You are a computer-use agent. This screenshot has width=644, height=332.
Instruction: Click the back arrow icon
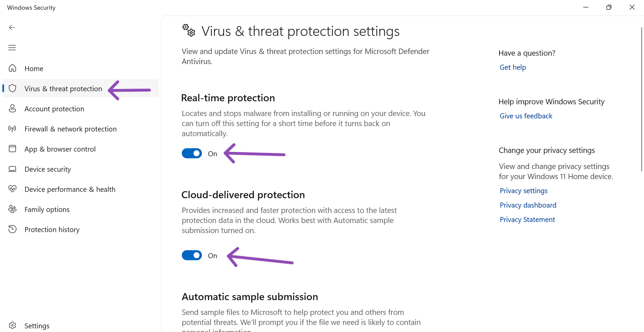click(x=12, y=27)
